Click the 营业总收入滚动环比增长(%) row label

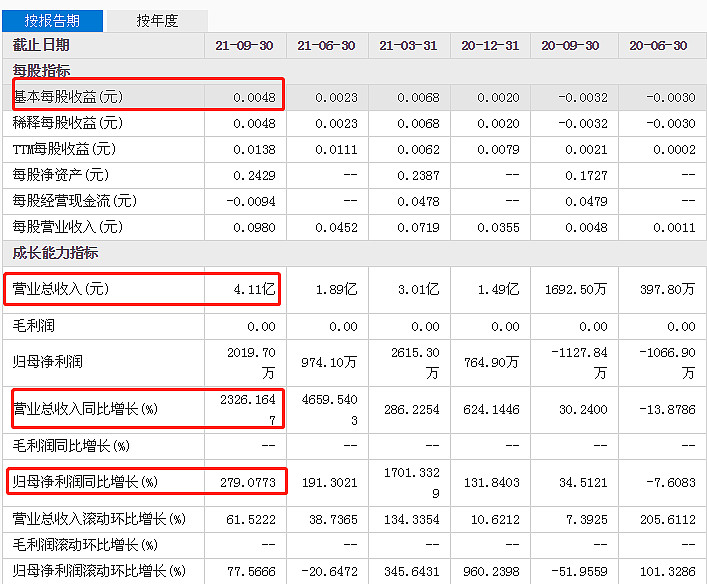[x=99, y=519]
